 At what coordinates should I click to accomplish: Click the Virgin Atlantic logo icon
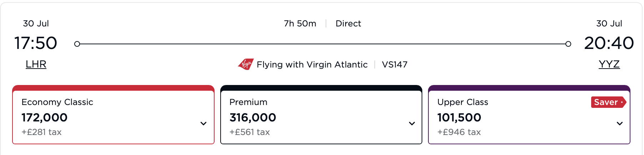click(x=246, y=64)
